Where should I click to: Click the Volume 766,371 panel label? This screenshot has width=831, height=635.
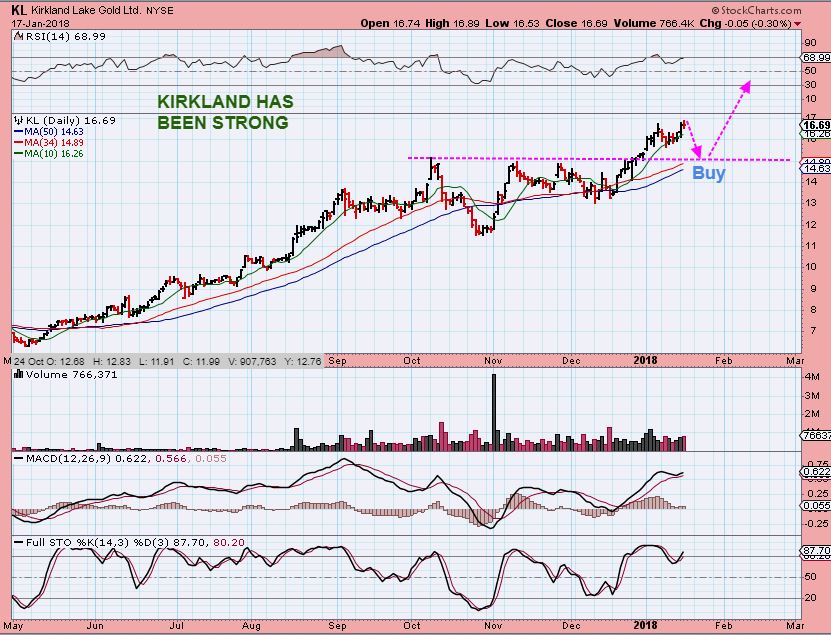(x=72, y=374)
